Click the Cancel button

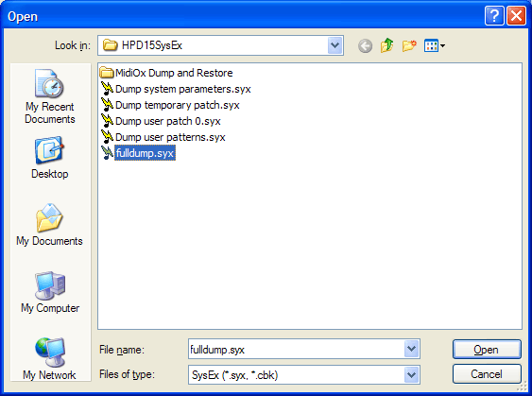[x=487, y=374]
